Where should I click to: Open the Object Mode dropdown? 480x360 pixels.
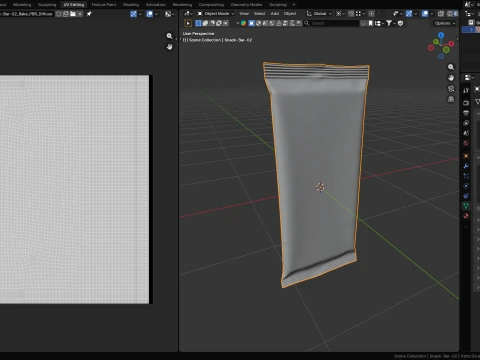pos(216,14)
